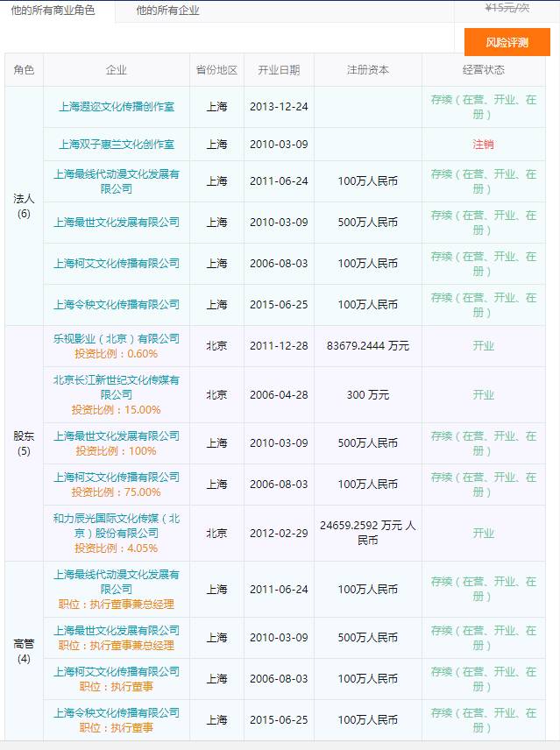Click the 注册资本 column header
Image resolution: width=560 pixels, height=750 pixels.
click(x=368, y=70)
